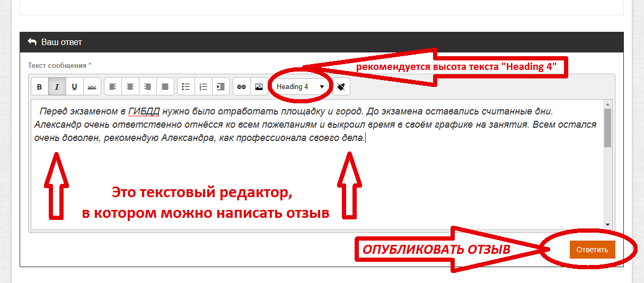
Task: Increase indent of the paragraph
Action: pyautogui.click(x=220, y=87)
